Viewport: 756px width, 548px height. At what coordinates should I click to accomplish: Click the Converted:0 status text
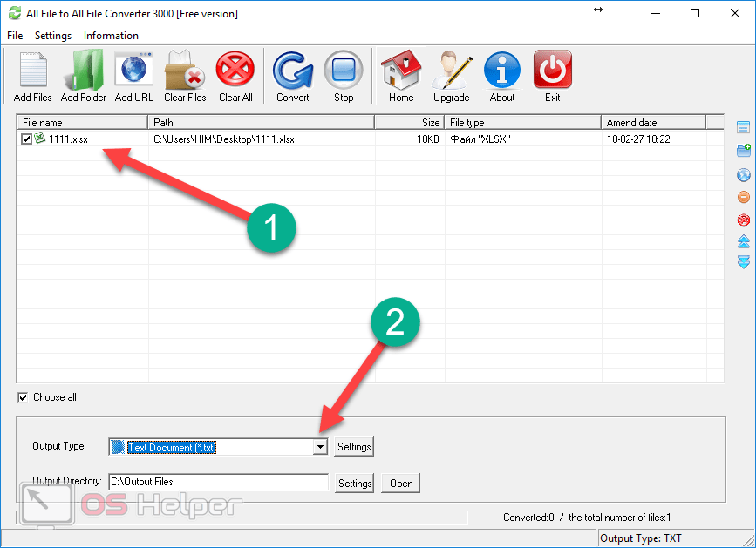[528, 518]
